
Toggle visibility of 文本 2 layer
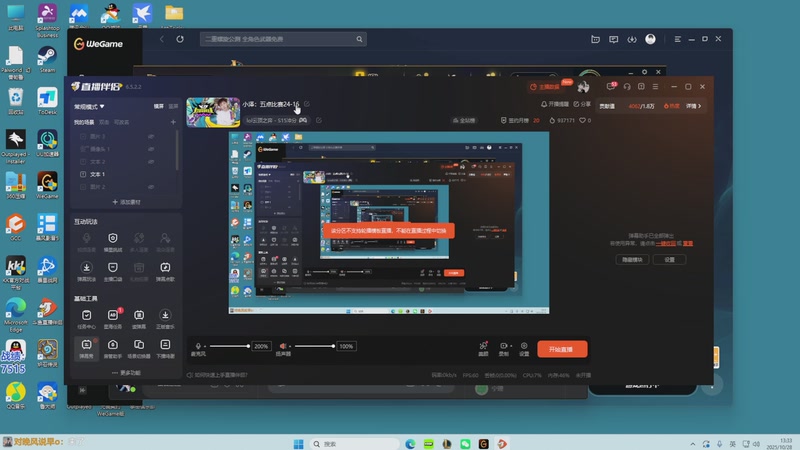(151, 162)
